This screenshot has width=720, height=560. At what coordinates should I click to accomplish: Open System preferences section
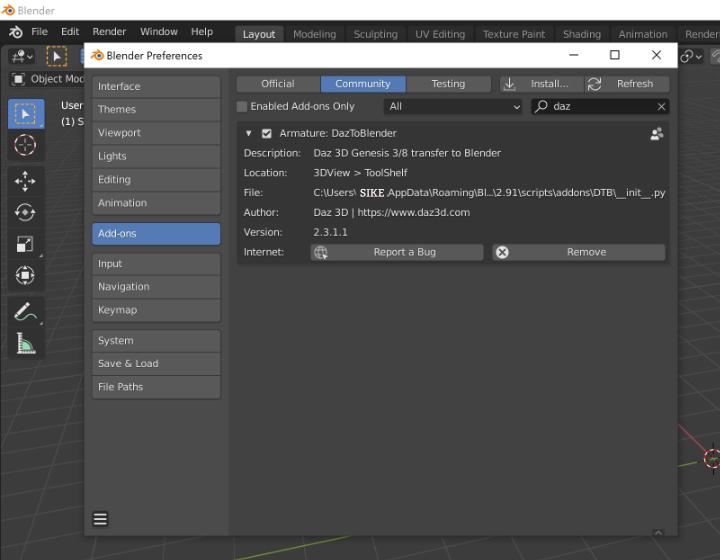(x=156, y=341)
